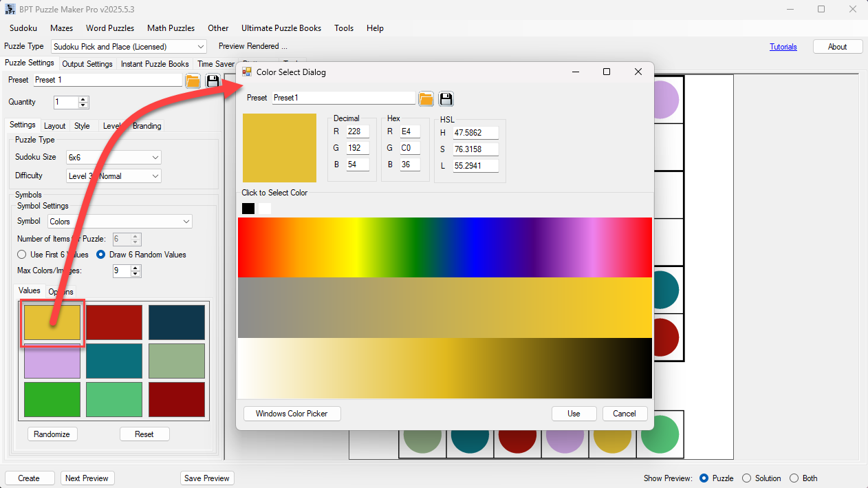Viewport: 868px width, 488px height.
Task: Click the main panel floppy disk save icon
Action: click(213, 81)
